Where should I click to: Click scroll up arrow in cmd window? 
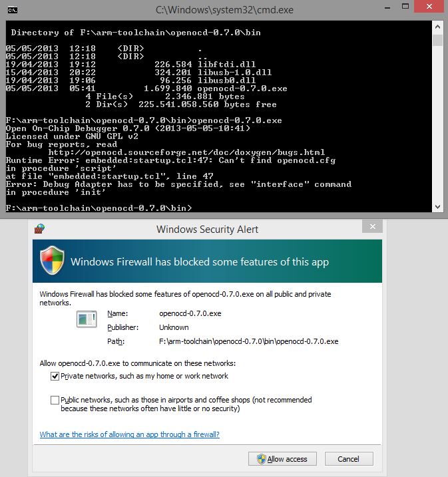(437, 27)
